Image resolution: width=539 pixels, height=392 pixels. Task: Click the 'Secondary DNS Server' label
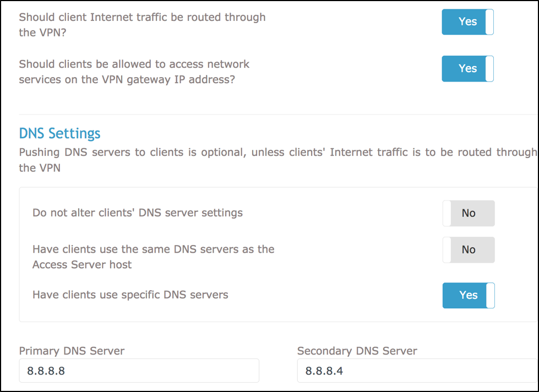[x=357, y=351]
